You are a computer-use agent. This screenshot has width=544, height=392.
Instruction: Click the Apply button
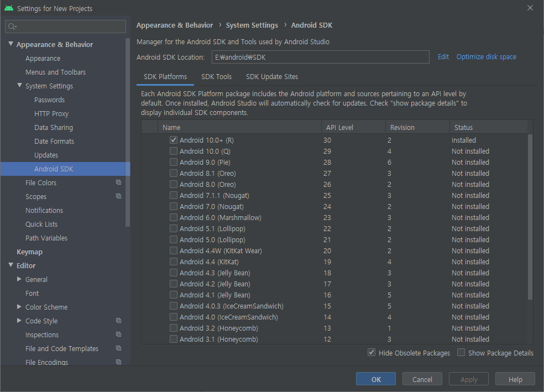click(469, 379)
